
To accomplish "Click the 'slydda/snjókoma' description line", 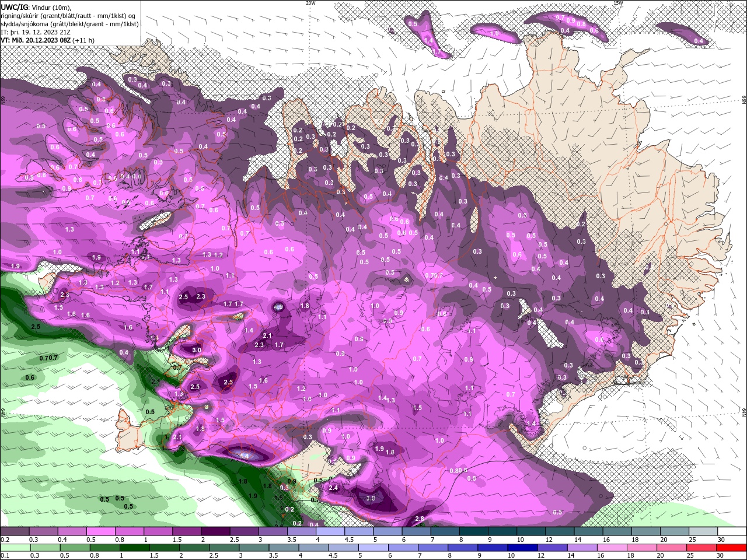I will 69,24.
